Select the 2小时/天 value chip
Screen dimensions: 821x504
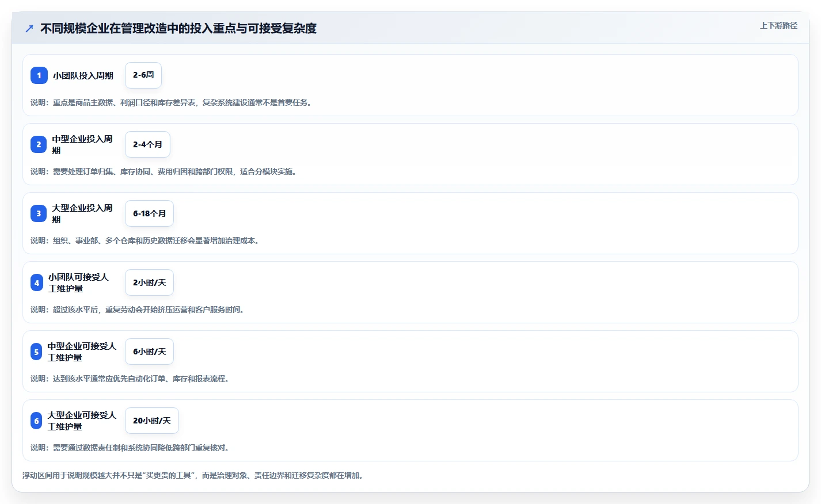(x=149, y=282)
